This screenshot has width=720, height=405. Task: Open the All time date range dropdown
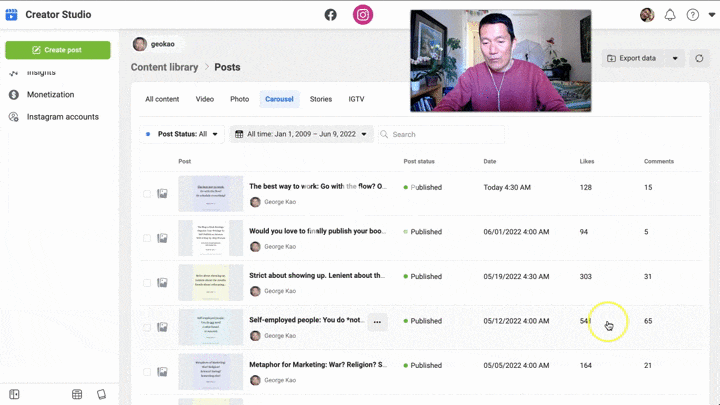point(301,135)
